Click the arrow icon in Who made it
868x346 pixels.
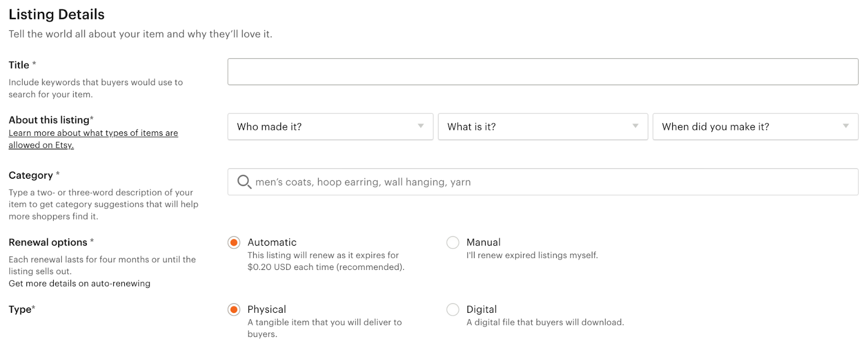420,126
